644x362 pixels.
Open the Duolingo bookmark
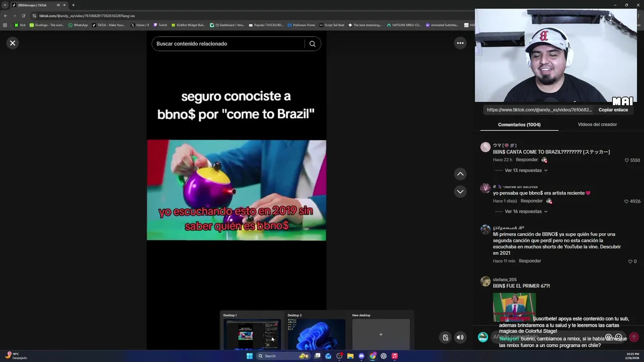point(47,25)
